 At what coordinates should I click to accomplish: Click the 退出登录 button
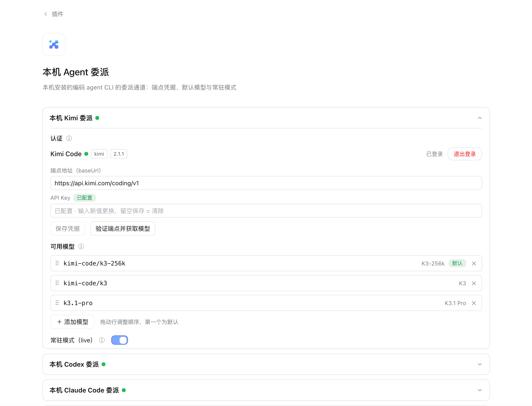point(465,154)
